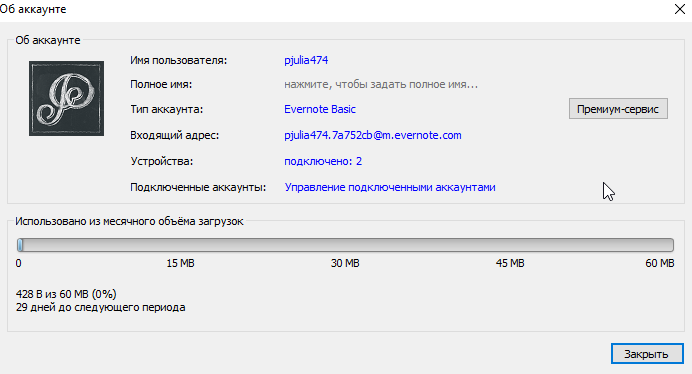Select the 'Подключенные аккаунты:' label
Image resolution: width=692 pixels, height=374 pixels.
(x=198, y=187)
